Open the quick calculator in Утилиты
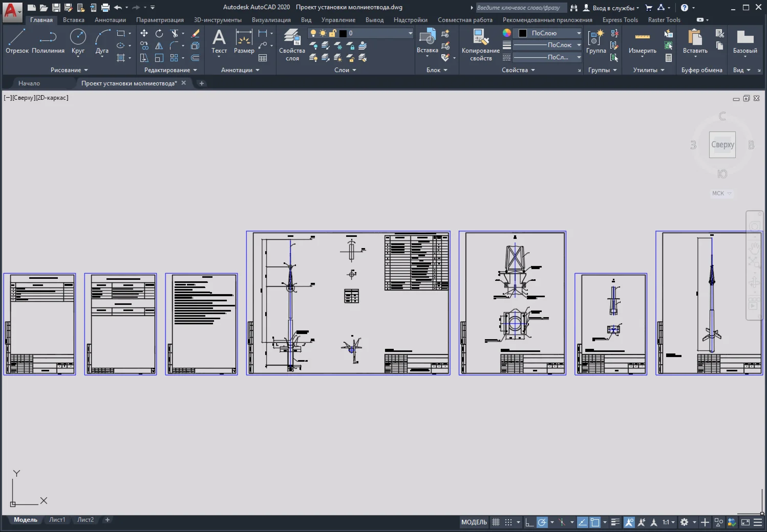 coord(669,58)
